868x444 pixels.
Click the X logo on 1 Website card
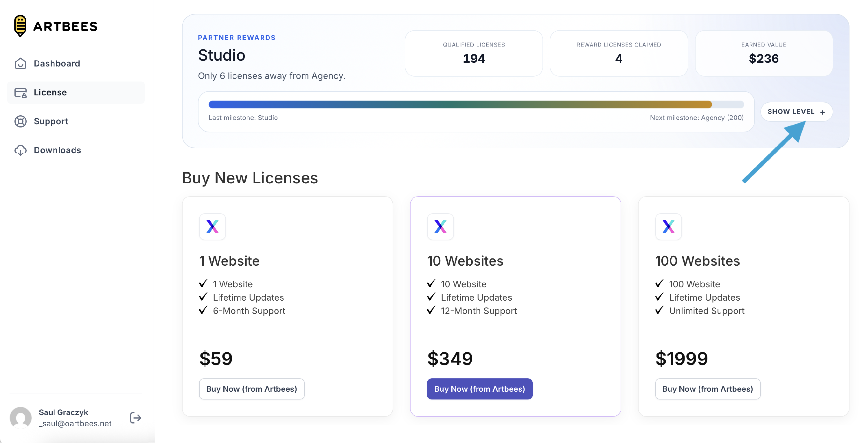pos(212,226)
